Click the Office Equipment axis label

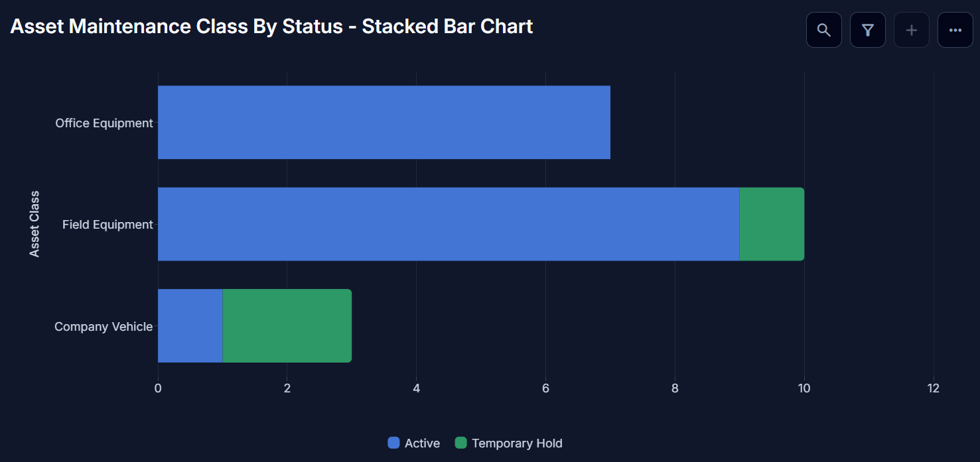pyautogui.click(x=104, y=123)
